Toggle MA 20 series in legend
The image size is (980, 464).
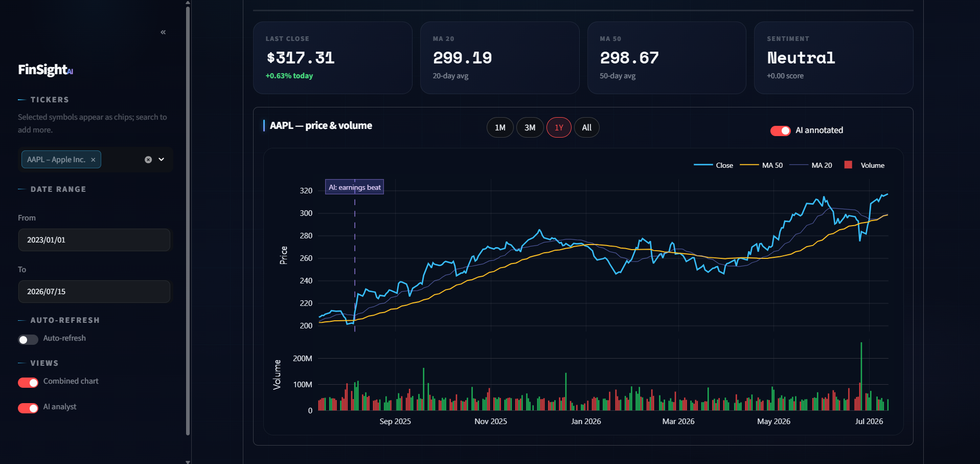[x=811, y=165]
